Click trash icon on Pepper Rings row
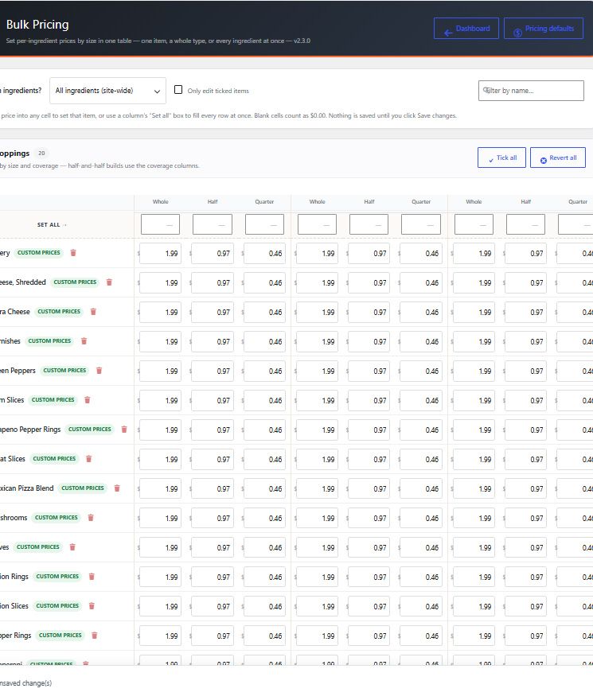Screen dimensions: 593x700 point(94,636)
